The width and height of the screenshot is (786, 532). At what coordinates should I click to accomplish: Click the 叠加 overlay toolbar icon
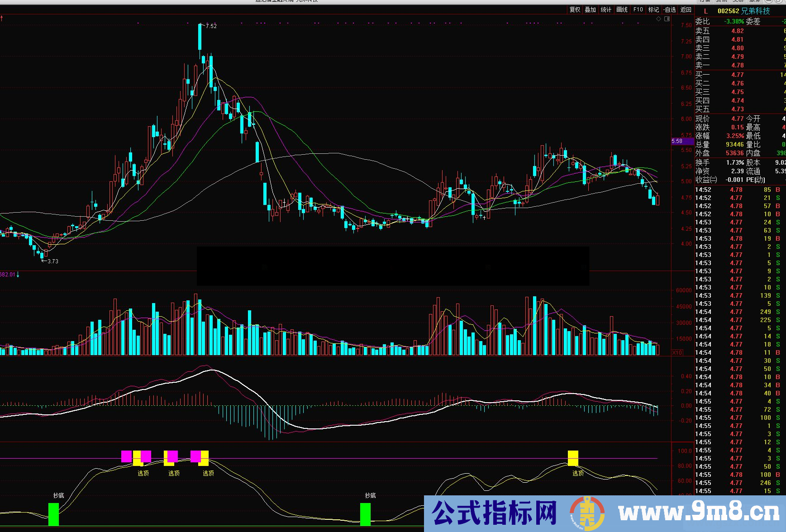(590, 9)
